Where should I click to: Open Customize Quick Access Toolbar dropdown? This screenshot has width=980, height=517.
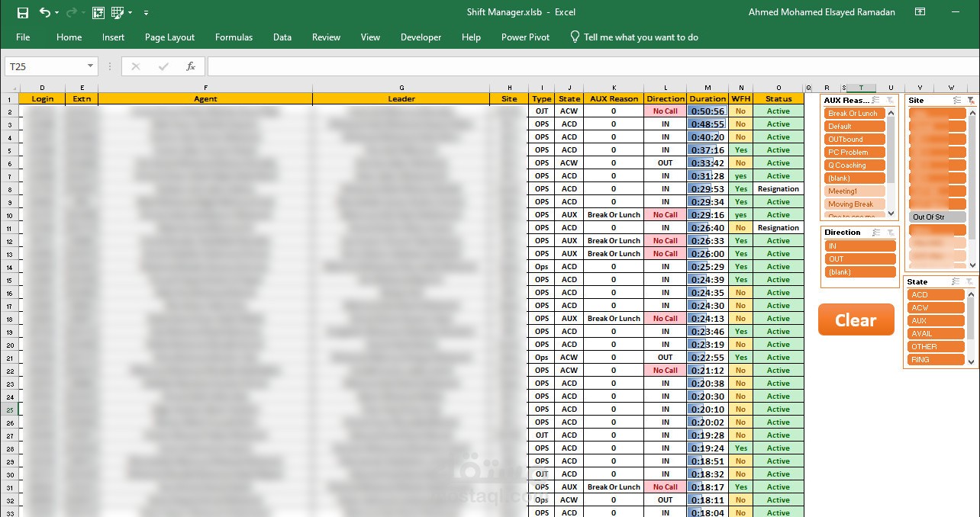[x=146, y=13]
